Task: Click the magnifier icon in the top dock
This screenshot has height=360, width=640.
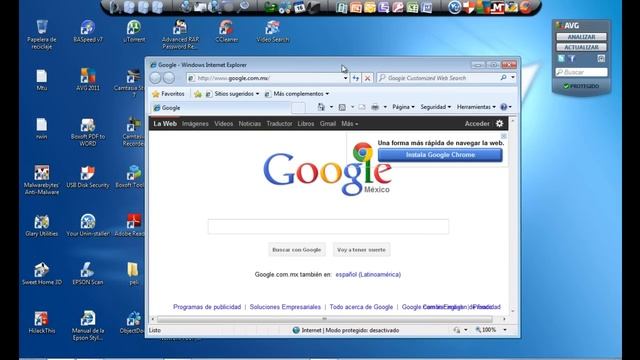Action: (244, 7)
